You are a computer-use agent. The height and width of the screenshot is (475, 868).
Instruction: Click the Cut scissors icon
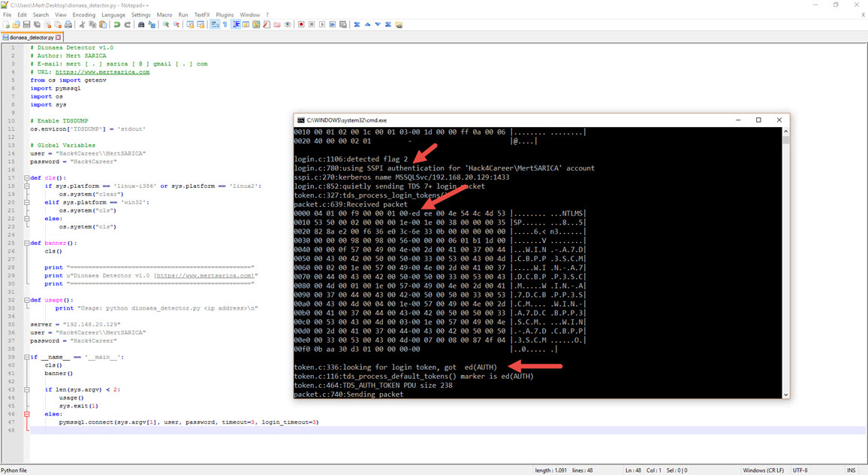pos(83,25)
